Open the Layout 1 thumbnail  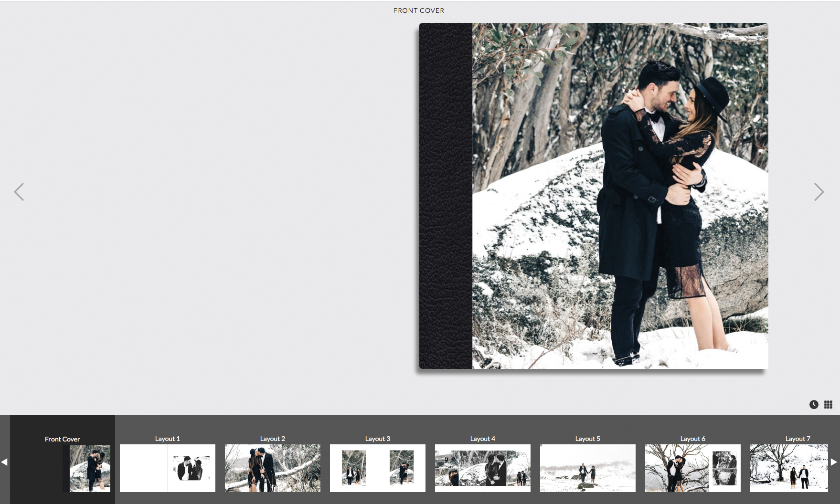pyautogui.click(x=167, y=468)
